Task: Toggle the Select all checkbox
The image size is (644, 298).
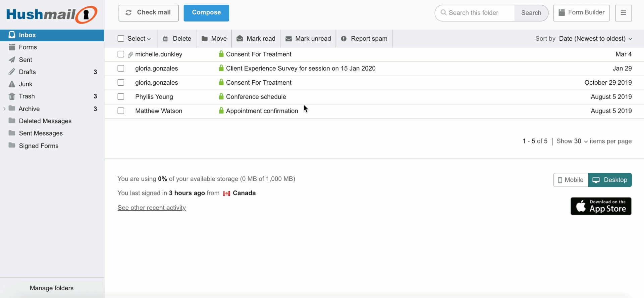Action: 121,39
